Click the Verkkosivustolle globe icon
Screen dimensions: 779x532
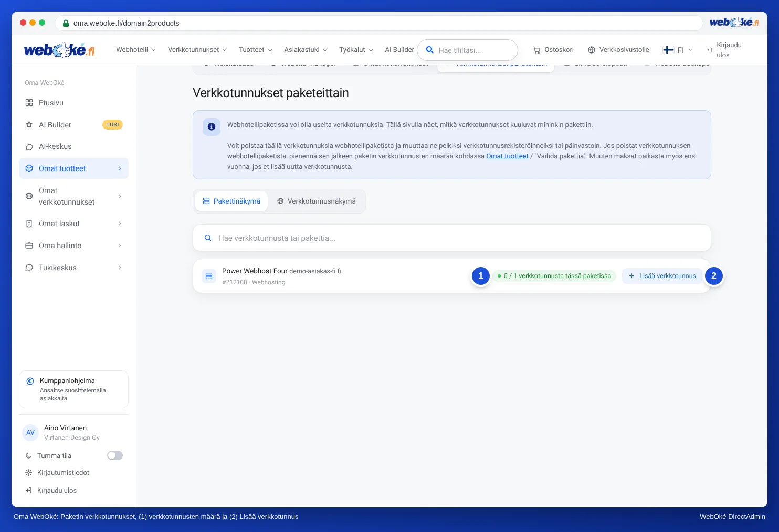point(592,50)
